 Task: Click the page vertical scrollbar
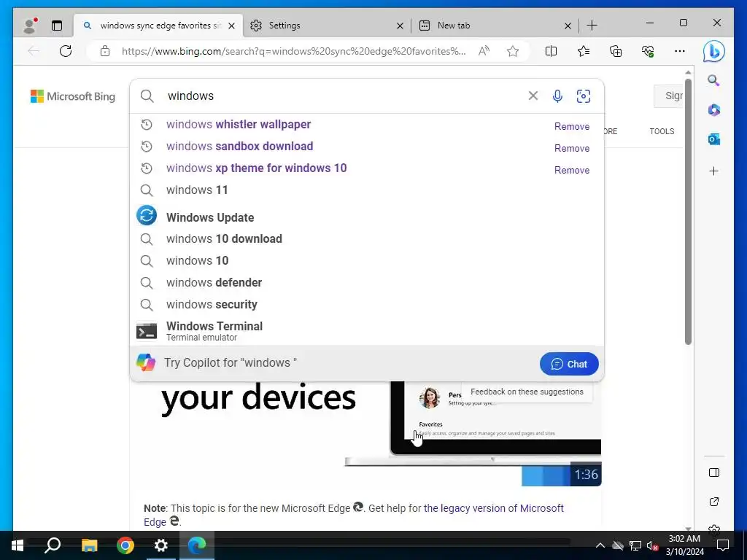[688, 212]
